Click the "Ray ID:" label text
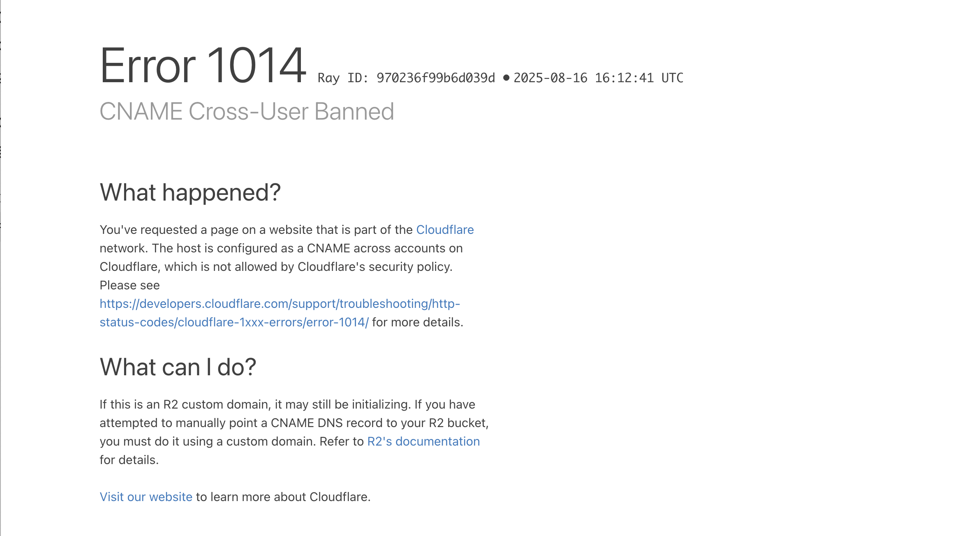The image size is (980, 536). tap(343, 78)
